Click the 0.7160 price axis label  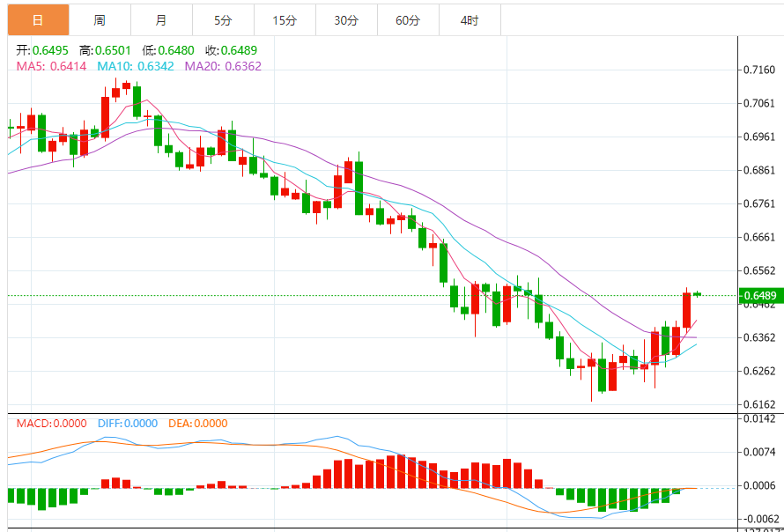click(760, 70)
